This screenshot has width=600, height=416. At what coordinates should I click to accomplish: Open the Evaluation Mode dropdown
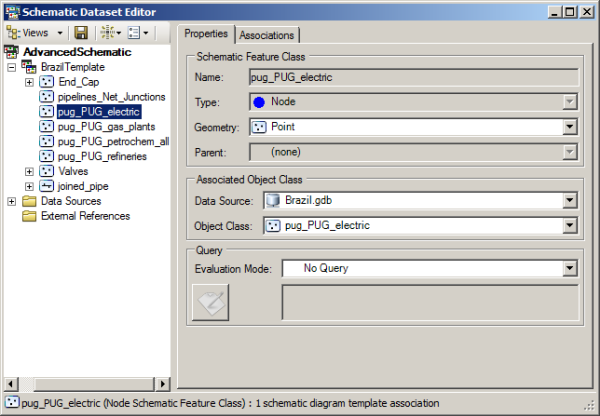(570, 268)
